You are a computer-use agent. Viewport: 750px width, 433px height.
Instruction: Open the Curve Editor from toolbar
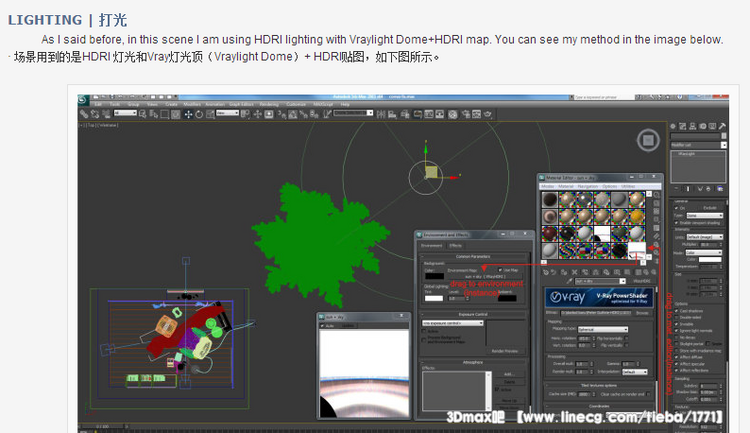[429, 114]
